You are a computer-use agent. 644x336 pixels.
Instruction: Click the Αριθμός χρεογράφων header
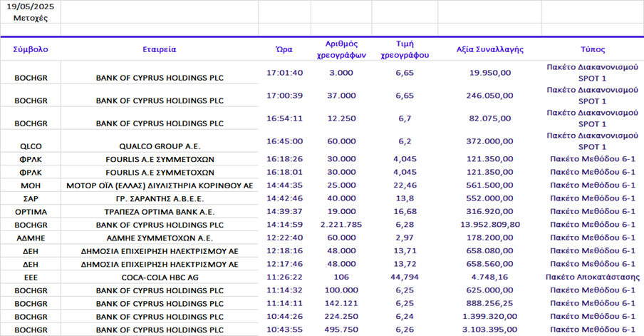341,49
